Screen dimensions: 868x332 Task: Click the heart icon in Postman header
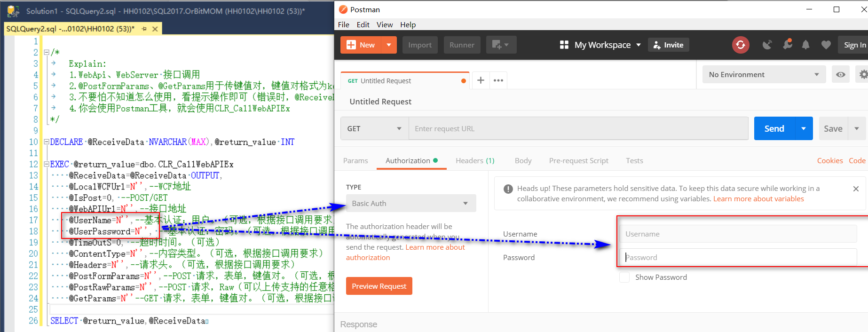tap(826, 45)
